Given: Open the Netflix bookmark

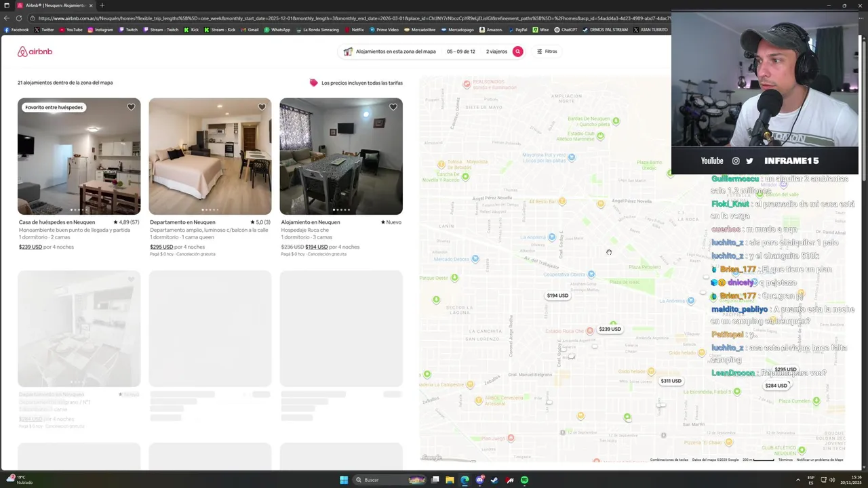Looking at the screenshot, I should tap(355, 30).
